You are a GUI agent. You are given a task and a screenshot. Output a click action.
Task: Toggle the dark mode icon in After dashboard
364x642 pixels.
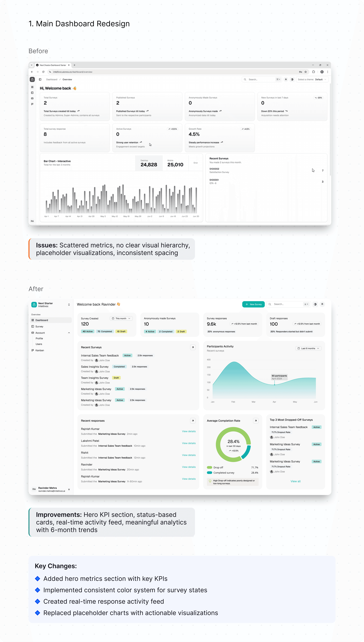(x=315, y=304)
